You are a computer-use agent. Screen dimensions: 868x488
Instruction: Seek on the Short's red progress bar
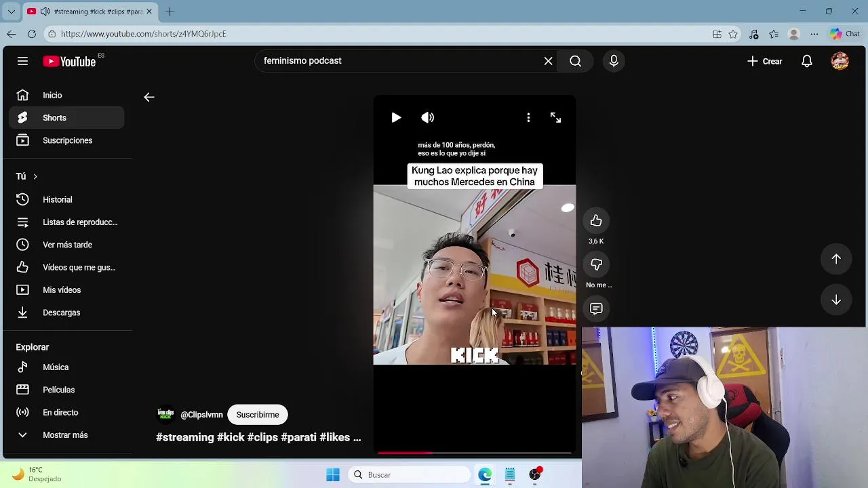click(475, 452)
